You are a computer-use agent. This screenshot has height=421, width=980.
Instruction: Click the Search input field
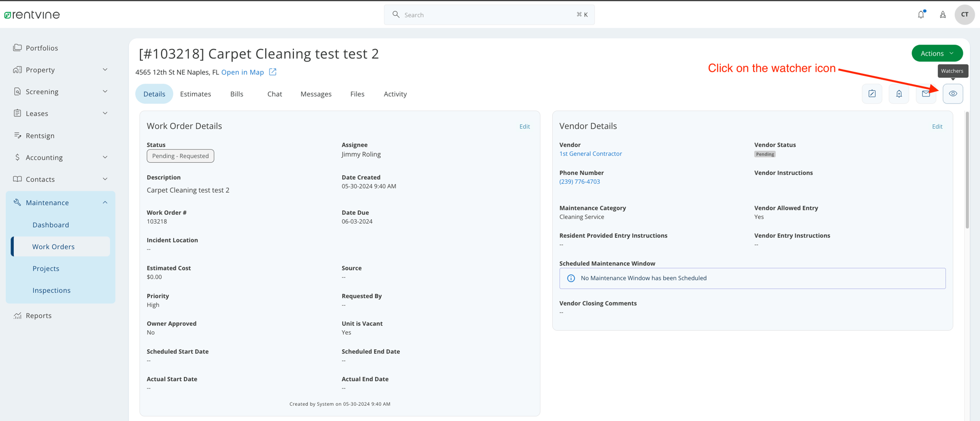point(489,15)
